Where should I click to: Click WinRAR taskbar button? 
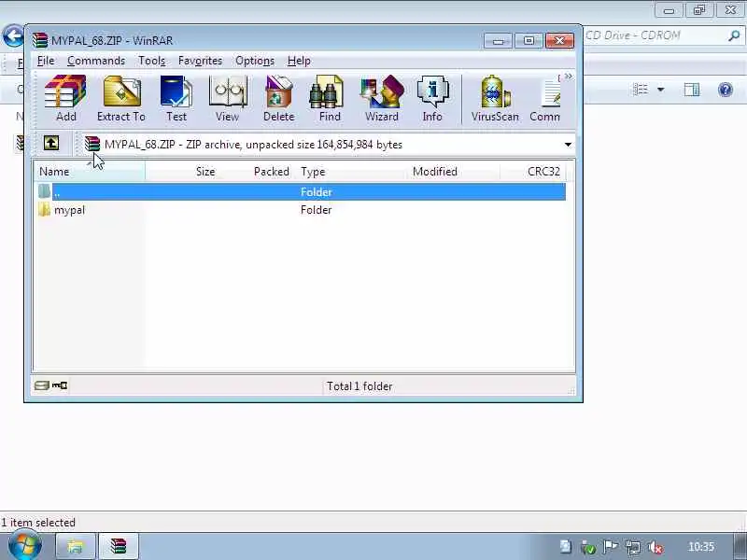point(119,546)
